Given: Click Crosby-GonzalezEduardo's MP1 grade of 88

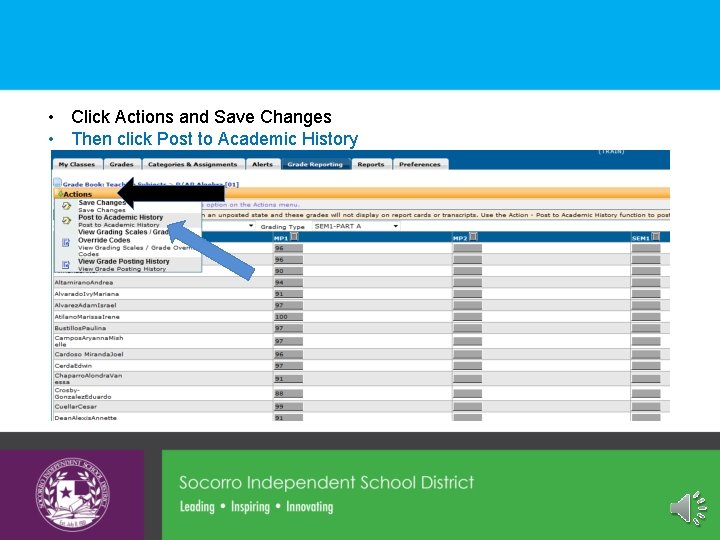Looking at the screenshot, I should [x=288, y=394].
